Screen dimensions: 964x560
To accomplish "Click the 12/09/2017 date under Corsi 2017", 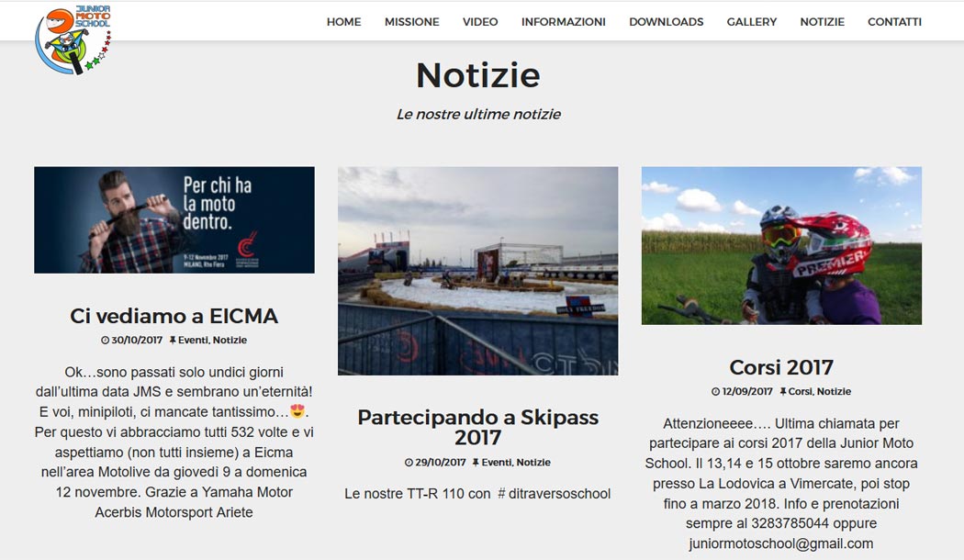I will [747, 392].
